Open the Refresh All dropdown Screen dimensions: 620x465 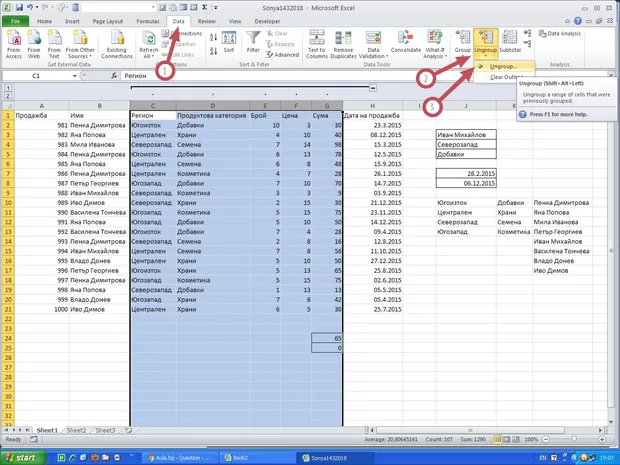click(148, 52)
